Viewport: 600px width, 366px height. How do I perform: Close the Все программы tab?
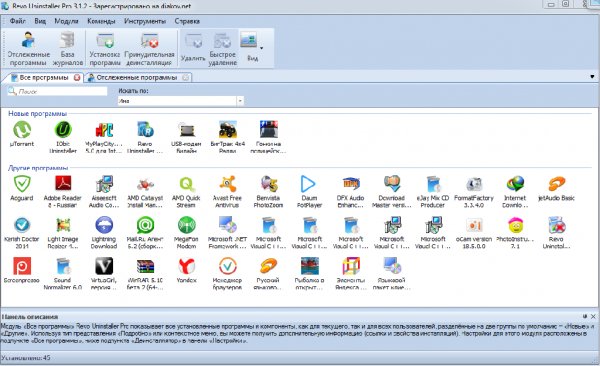tap(77, 78)
